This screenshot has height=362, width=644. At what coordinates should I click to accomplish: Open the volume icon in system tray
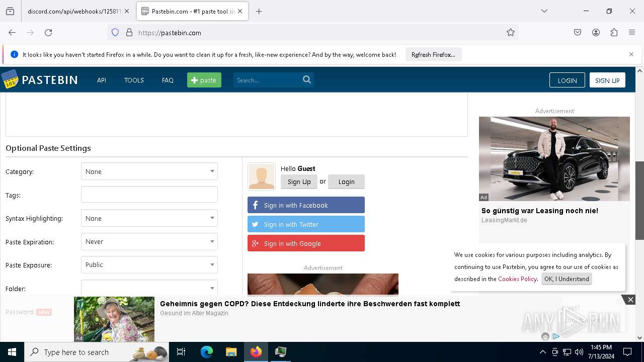tap(579, 352)
